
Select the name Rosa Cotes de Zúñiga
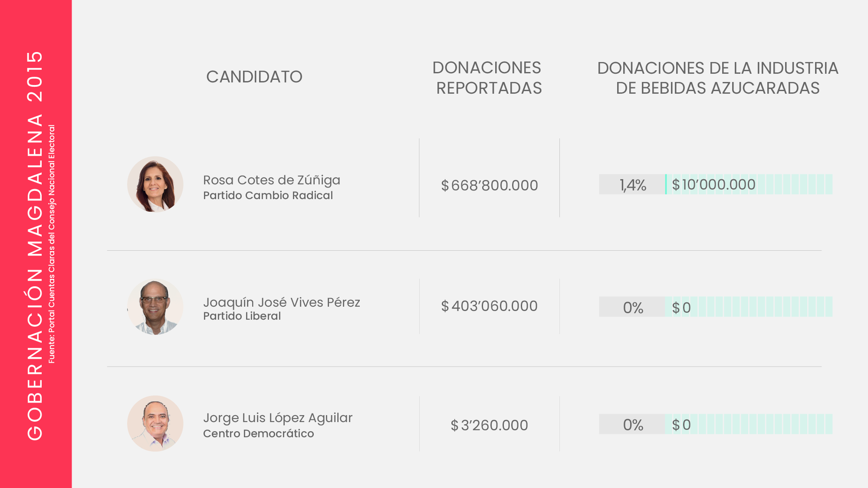(271, 180)
